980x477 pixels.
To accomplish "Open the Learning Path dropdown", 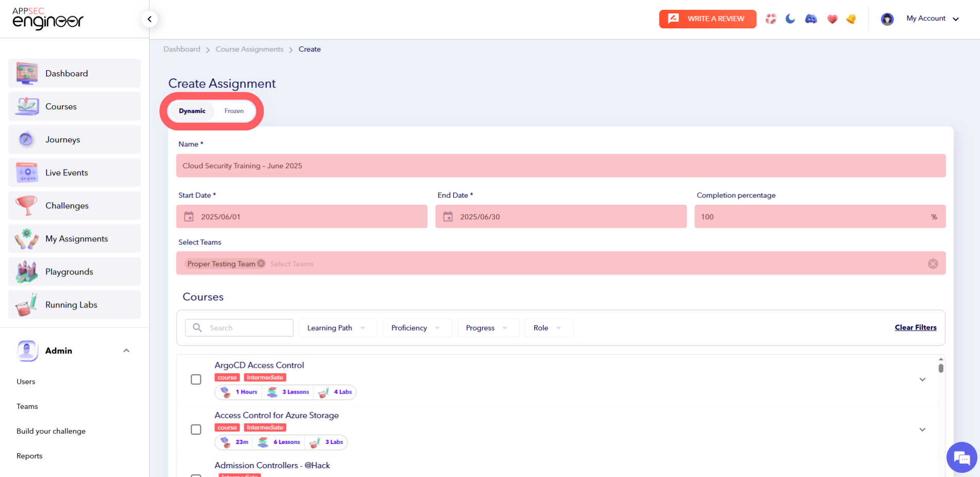I will pyautogui.click(x=337, y=327).
